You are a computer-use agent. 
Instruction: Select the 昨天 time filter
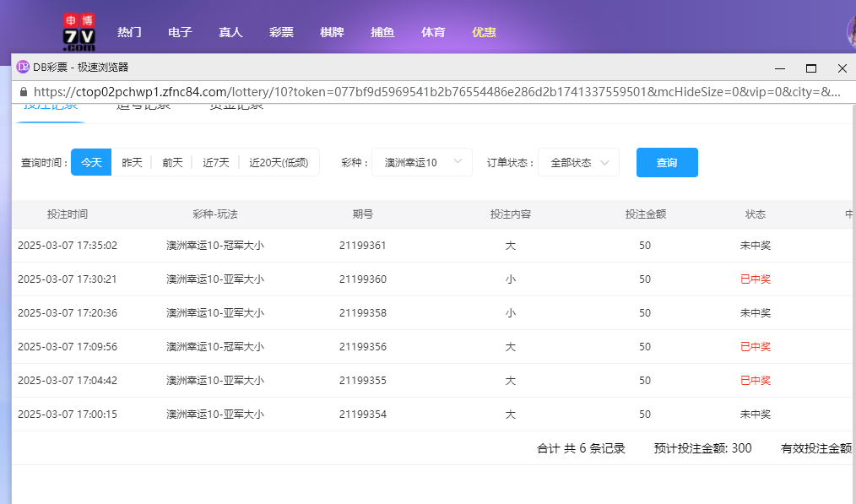(132, 162)
